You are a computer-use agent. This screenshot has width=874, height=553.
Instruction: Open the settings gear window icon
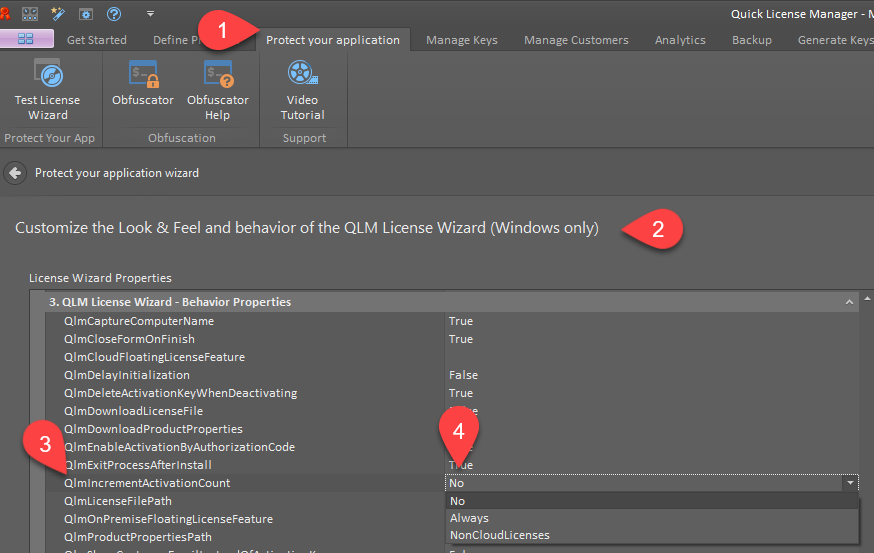tap(86, 14)
